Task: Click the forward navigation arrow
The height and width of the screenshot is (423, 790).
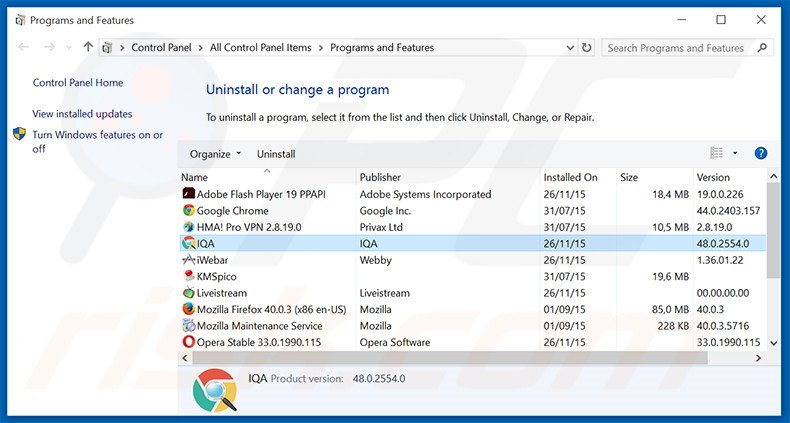Action: [x=49, y=47]
